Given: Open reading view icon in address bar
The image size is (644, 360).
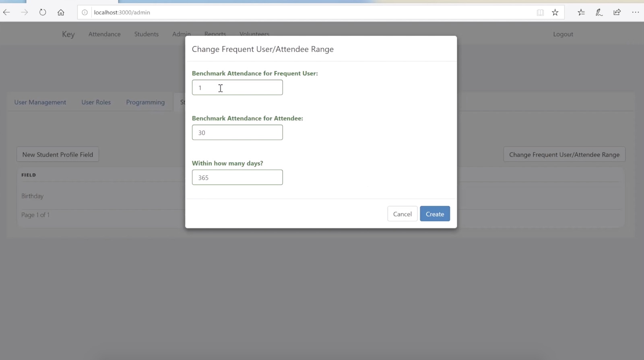Looking at the screenshot, I should coord(540,12).
